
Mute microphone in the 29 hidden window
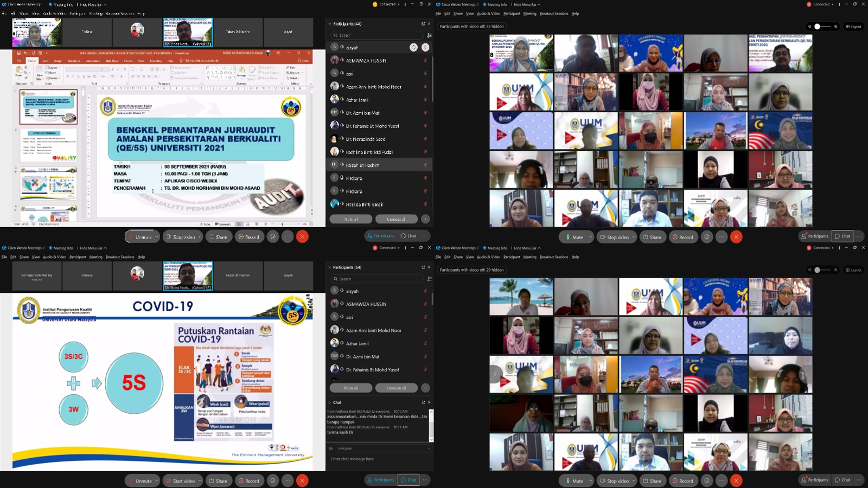(x=575, y=481)
